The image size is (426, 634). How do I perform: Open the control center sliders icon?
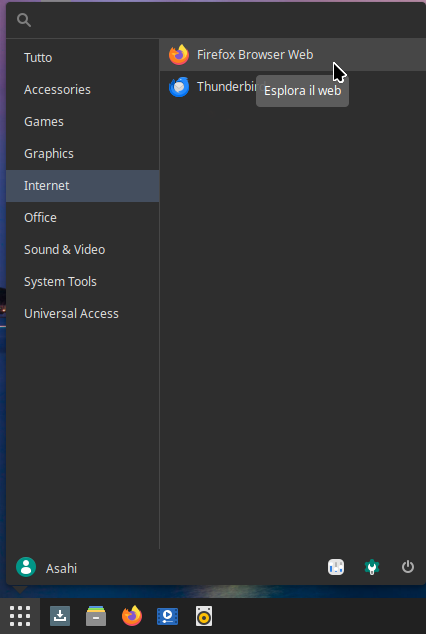(x=336, y=567)
